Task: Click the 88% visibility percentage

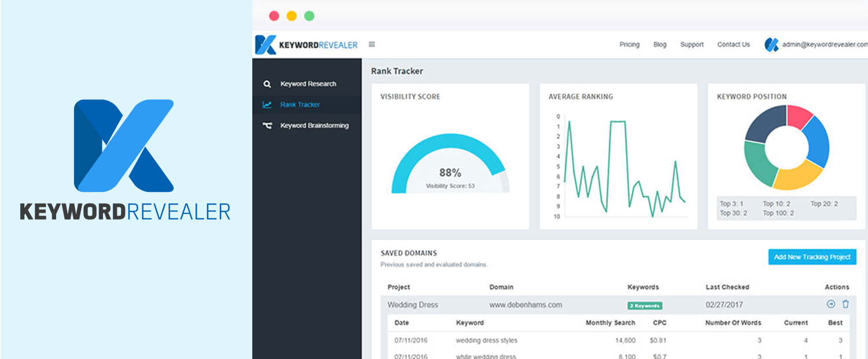Action: click(450, 173)
